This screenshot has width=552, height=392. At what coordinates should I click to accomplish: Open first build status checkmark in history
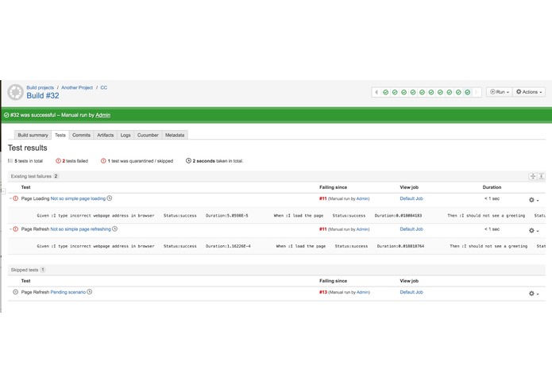(x=386, y=92)
